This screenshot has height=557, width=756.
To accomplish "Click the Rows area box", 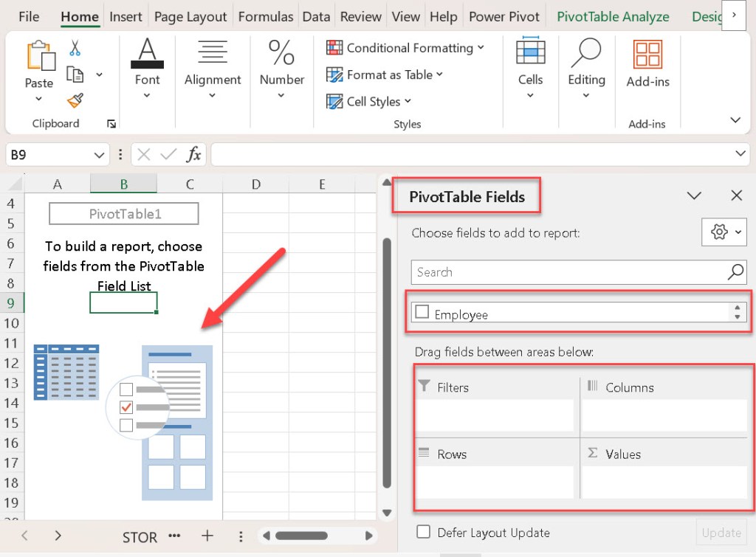I will point(495,482).
